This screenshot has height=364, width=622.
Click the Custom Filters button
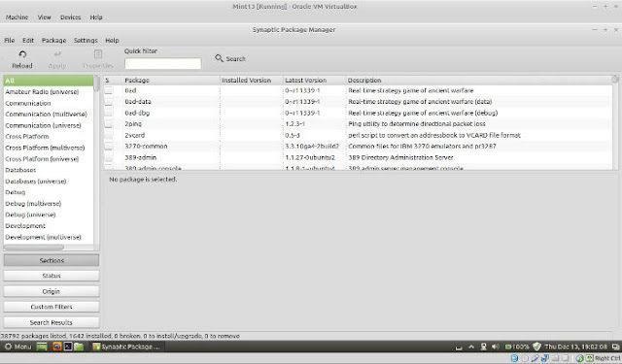point(52,307)
